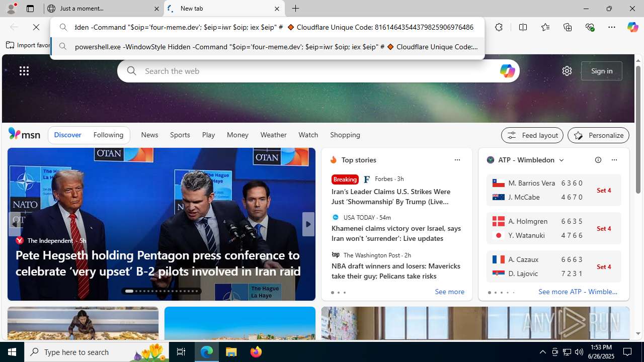Open the ATP Wimbledon card info icon
This screenshot has height=362, width=644.
(598, 160)
